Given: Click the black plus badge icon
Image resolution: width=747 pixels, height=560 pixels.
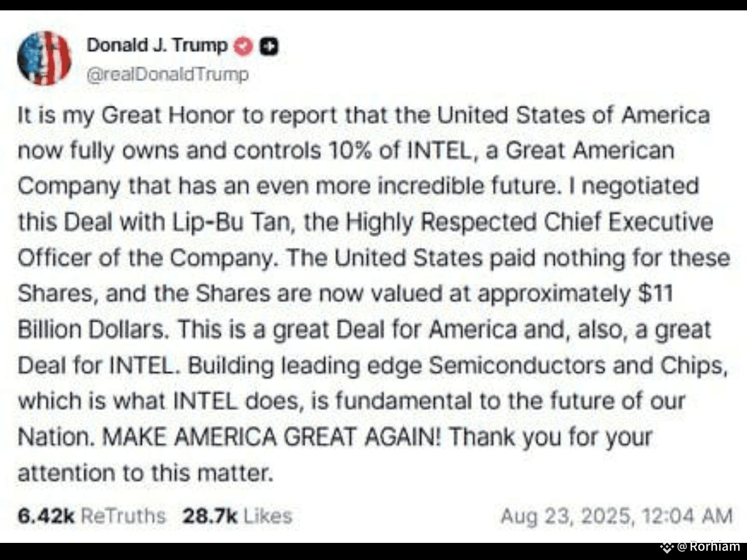Looking at the screenshot, I should pyautogui.click(x=269, y=46).
